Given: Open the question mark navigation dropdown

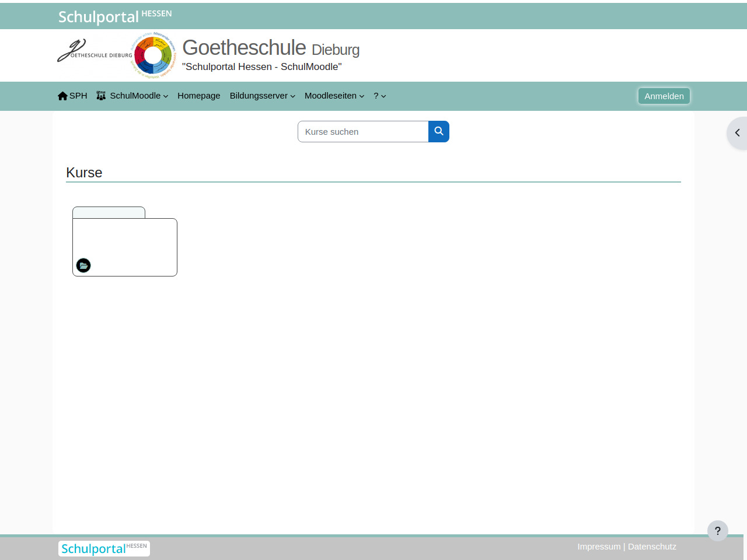Looking at the screenshot, I should (379, 96).
